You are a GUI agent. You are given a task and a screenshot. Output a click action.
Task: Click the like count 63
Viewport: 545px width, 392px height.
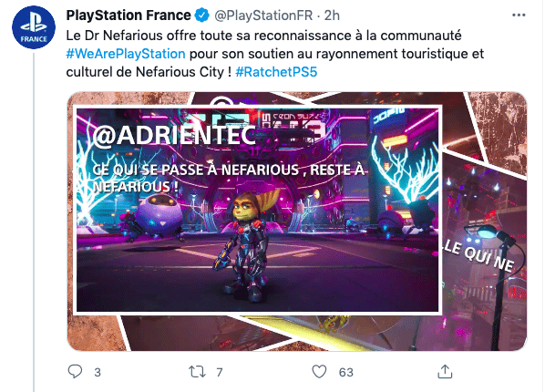(345, 372)
